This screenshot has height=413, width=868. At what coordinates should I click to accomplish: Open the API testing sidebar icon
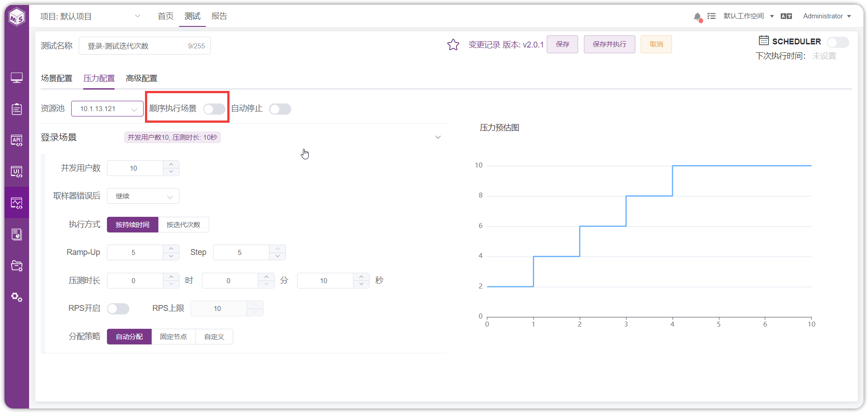tap(17, 140)
